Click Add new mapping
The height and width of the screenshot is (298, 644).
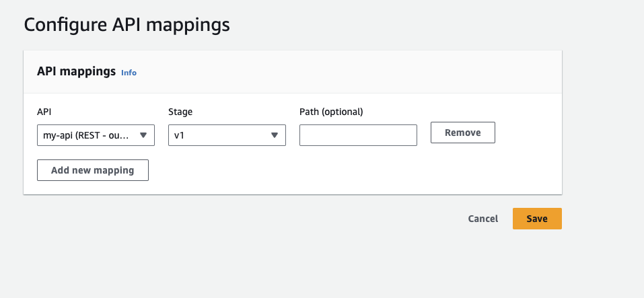pyautogui.click(x=93, y=170)
